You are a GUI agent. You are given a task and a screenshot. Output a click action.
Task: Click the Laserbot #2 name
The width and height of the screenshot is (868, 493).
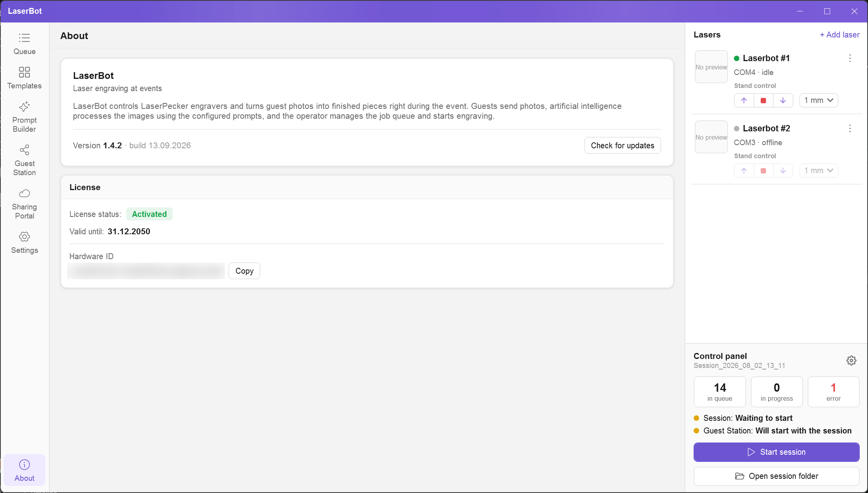point(766,129)
